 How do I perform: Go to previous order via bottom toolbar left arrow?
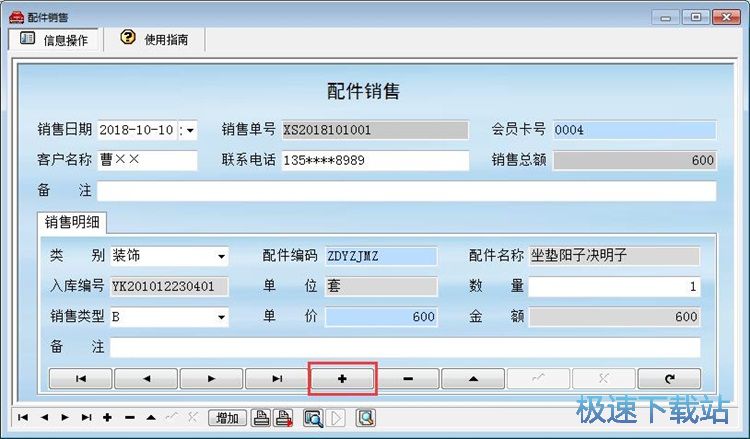44,417
